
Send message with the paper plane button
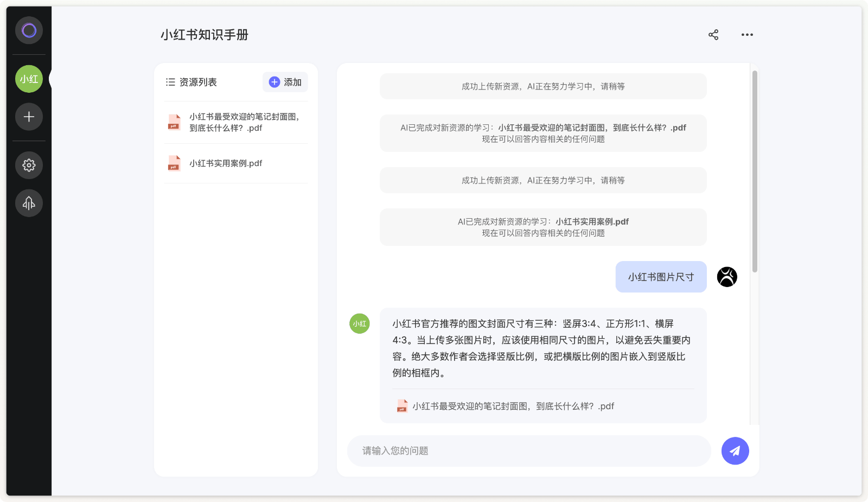(735, 451)
